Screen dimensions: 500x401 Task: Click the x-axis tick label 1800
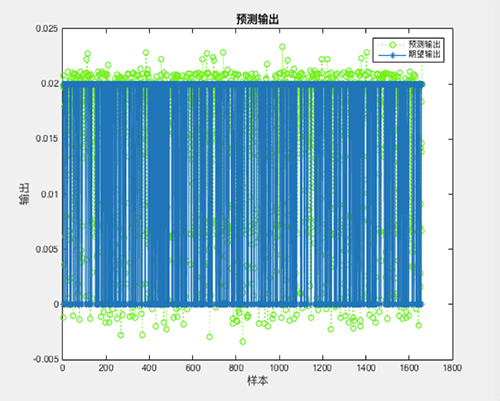click(x=452, y=368)
